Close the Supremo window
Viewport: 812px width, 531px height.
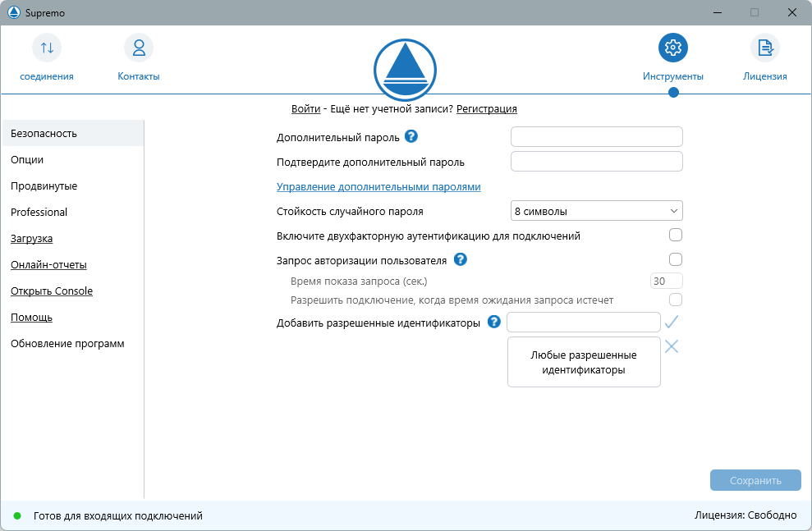791,12
